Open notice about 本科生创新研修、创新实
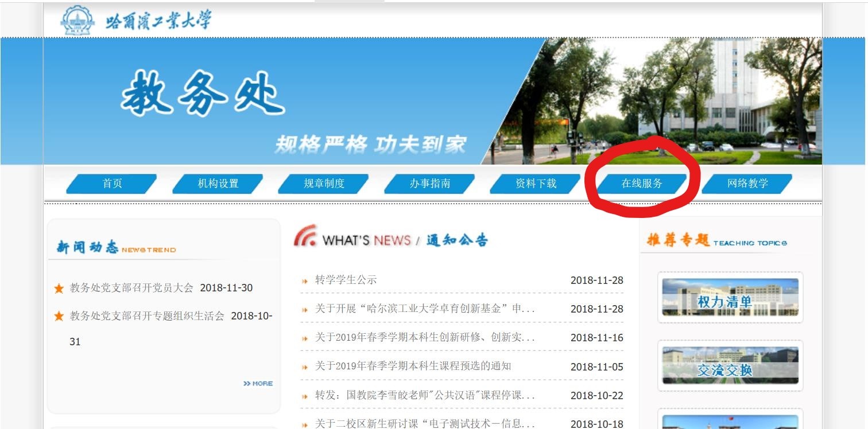This screenshot has height=429, width=868. point(425,337)
